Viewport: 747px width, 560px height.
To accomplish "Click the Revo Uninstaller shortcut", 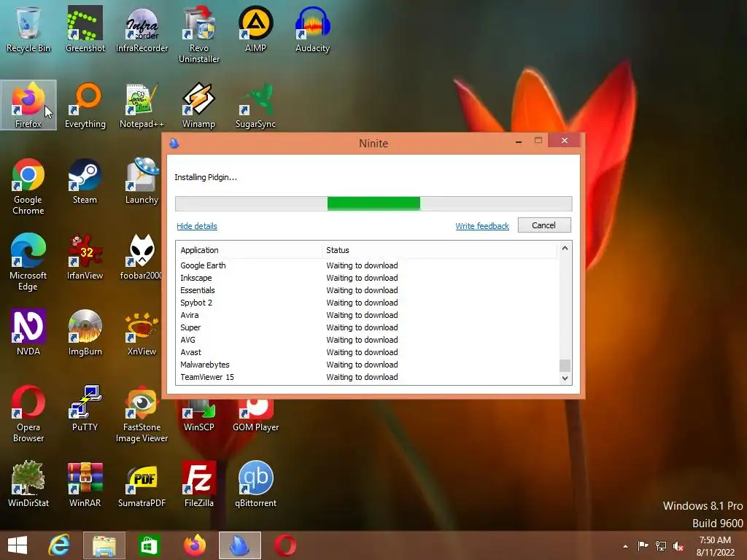I will pyautogui.click(x=199, y=35).
